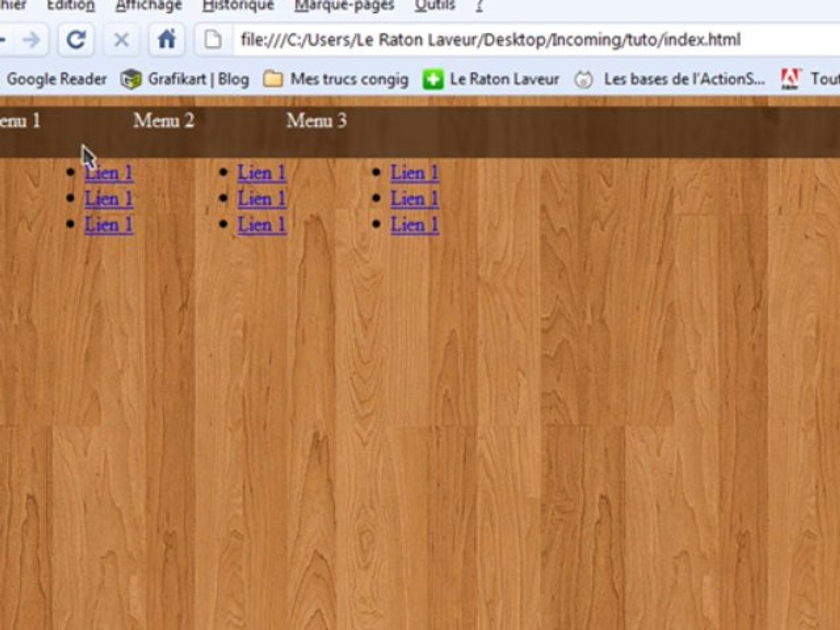The width and height of the screenshot is (840, 630).
Task: Click the Adobe bookmark icon
Action: point(790,79)
